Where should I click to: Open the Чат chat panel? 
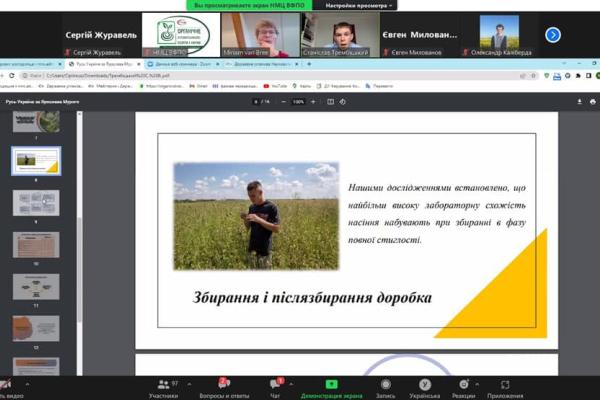coord(276,388)
